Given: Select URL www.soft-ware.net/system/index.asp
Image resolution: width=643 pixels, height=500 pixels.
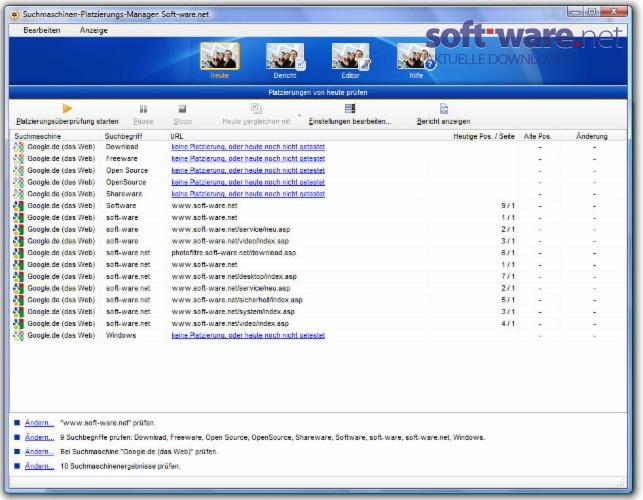Looking at the screenshot, I should (233, 312).
